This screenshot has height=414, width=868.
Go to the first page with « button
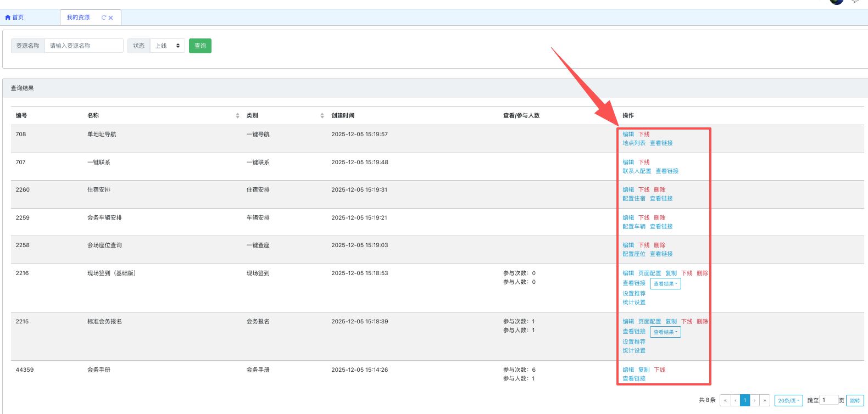(725, 400)
